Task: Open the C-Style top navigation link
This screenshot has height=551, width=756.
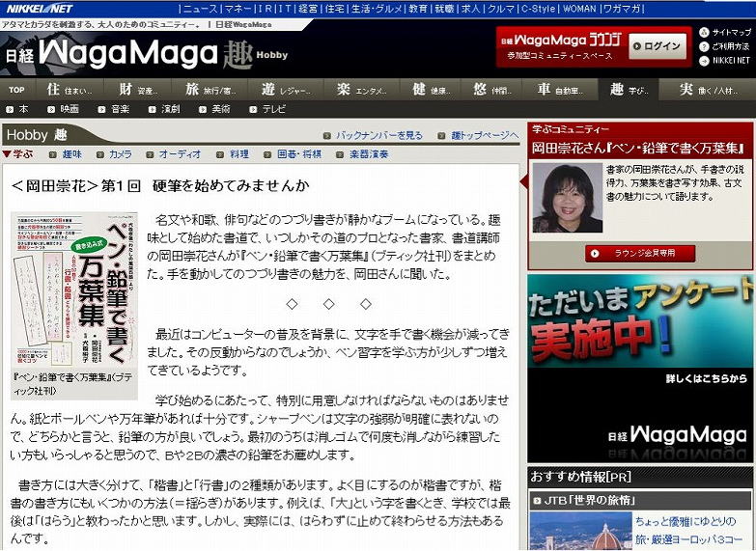Action: [x=539, y=9]
